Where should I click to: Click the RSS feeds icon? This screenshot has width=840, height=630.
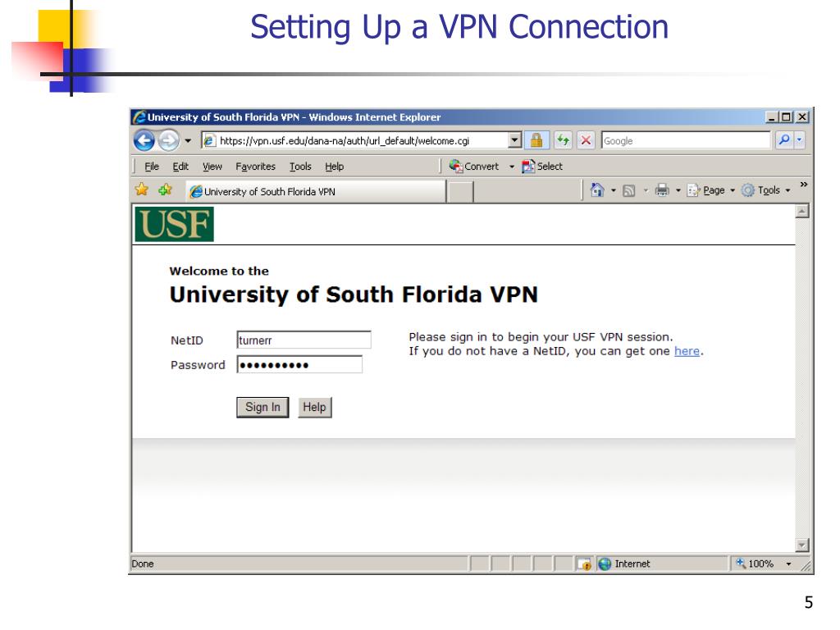pyautogui.click(x=629, y=190)
